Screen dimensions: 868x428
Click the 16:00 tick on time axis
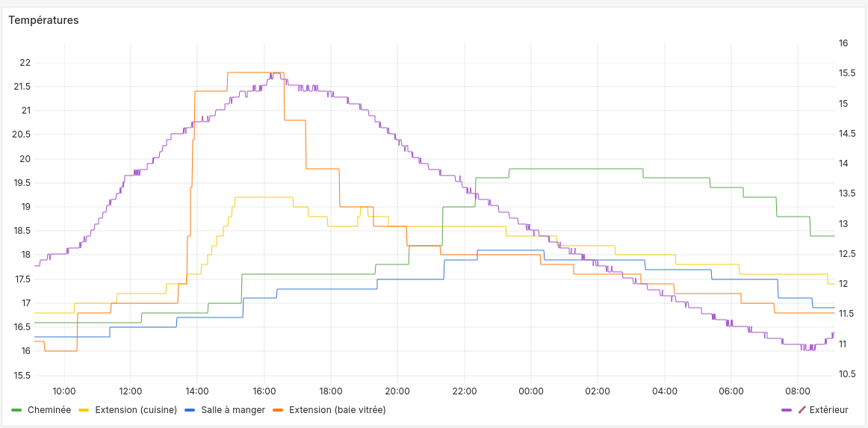(x=264, y=391)
